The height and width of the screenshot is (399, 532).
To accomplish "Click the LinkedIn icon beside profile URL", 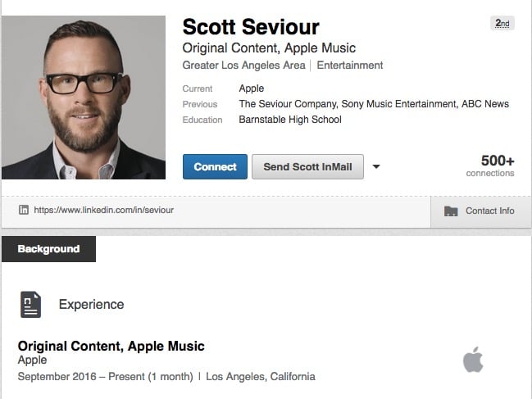I will [24, 210].
